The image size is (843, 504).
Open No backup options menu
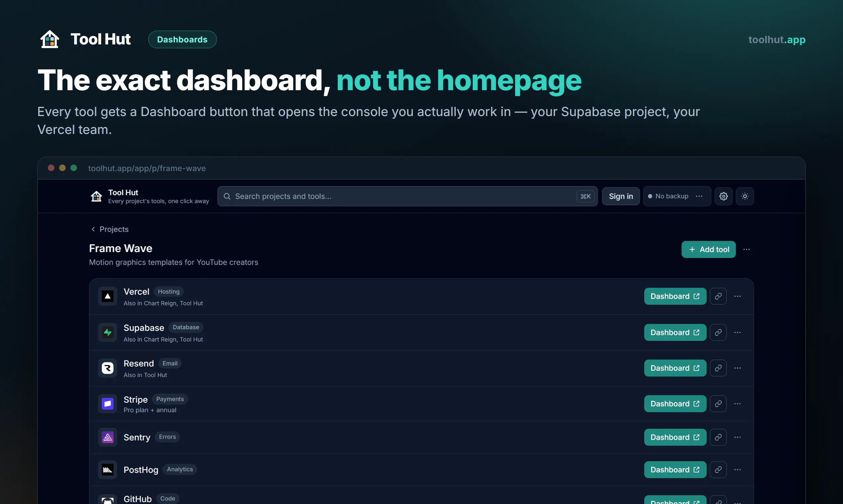tap(699, 196)
